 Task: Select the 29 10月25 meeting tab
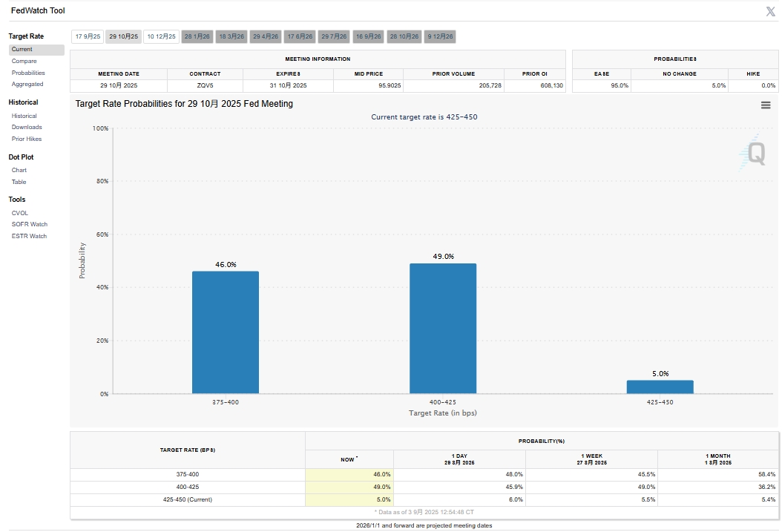(x=124, y=36)
